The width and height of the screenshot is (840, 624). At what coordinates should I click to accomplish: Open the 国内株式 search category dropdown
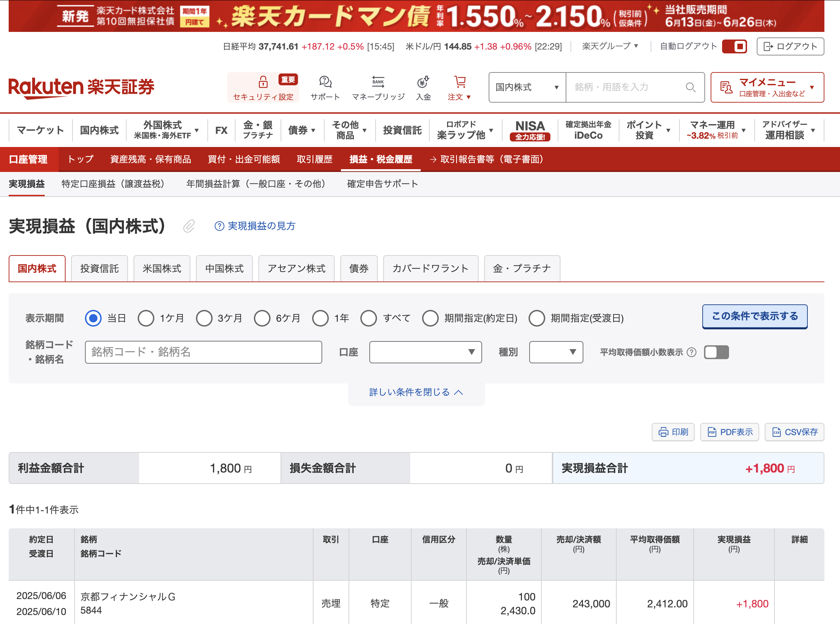pos(527,87)
